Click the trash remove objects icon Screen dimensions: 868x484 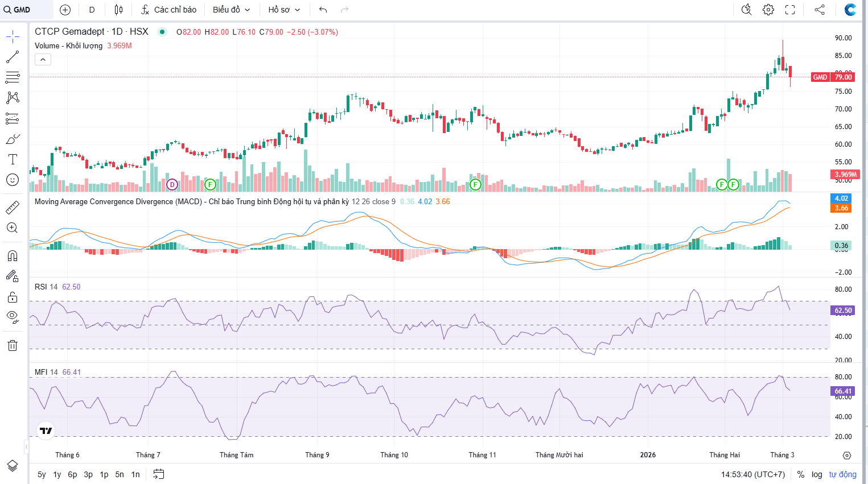(13, 345)
